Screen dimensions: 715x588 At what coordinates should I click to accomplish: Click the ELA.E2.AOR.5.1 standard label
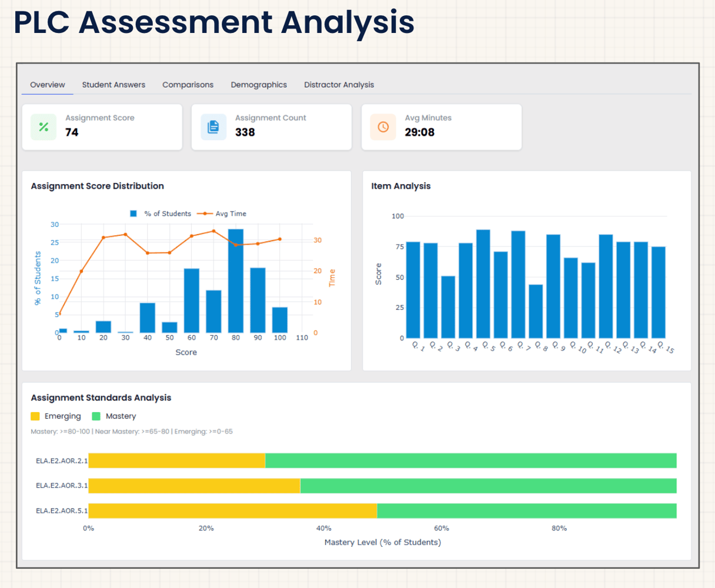61,511
